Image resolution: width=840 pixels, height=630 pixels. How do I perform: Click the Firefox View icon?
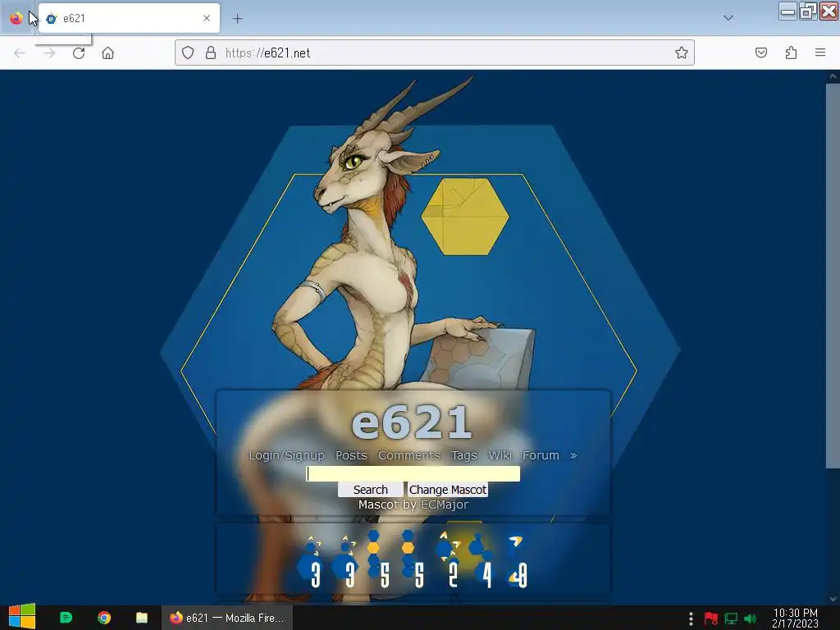click(16, 18)
